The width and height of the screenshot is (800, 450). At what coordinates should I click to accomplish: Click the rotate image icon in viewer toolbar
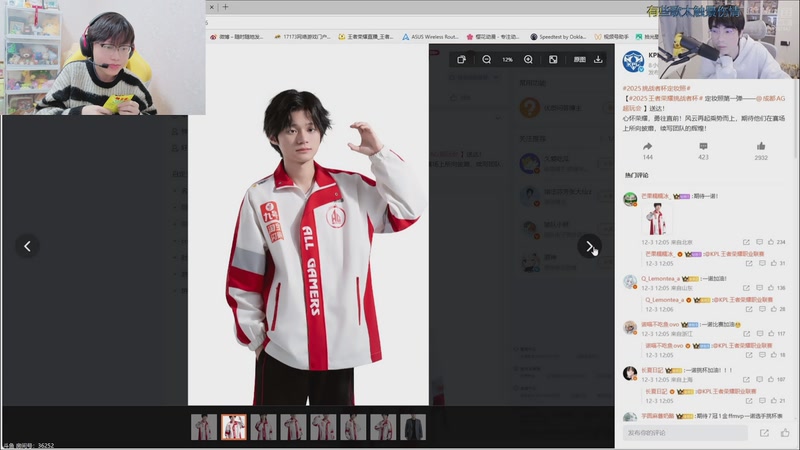click(462, 60)
